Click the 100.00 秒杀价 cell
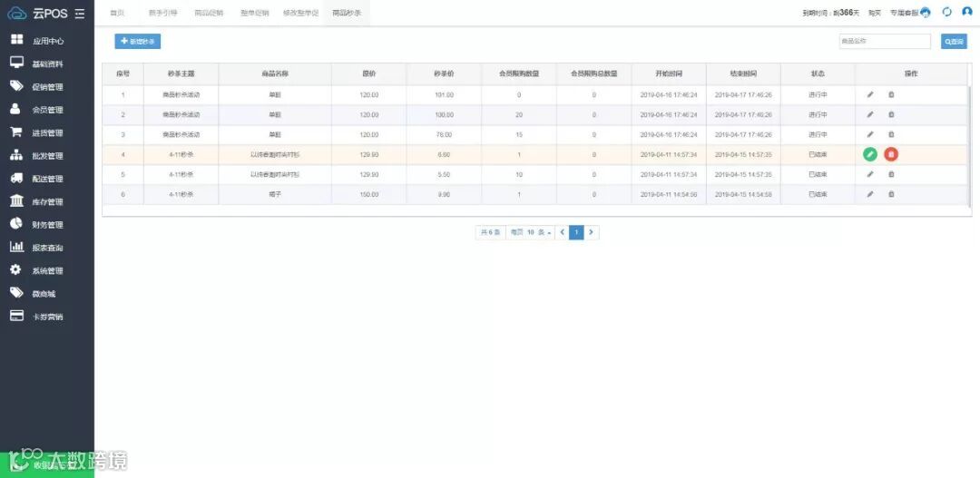The width and height of the screenshot is (980, 478). tap(444, 114)
